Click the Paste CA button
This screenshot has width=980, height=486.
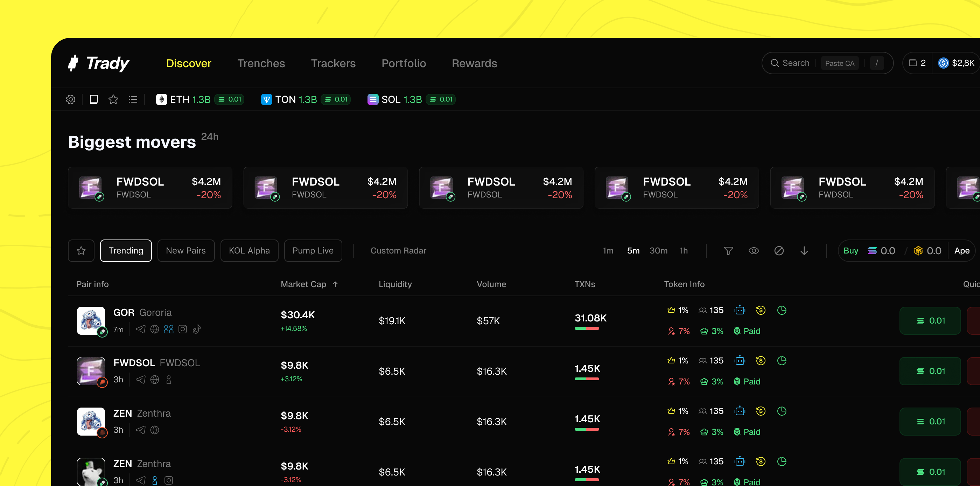(x=840, y=63)
